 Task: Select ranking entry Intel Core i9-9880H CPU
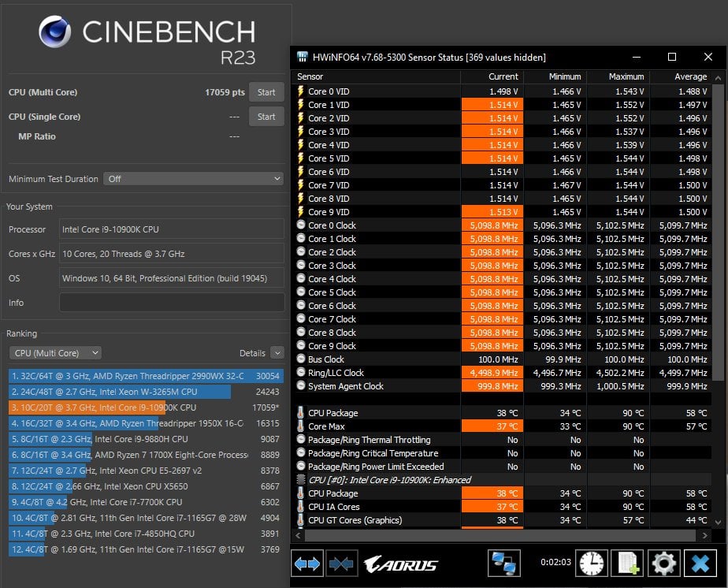pos(146,439)
